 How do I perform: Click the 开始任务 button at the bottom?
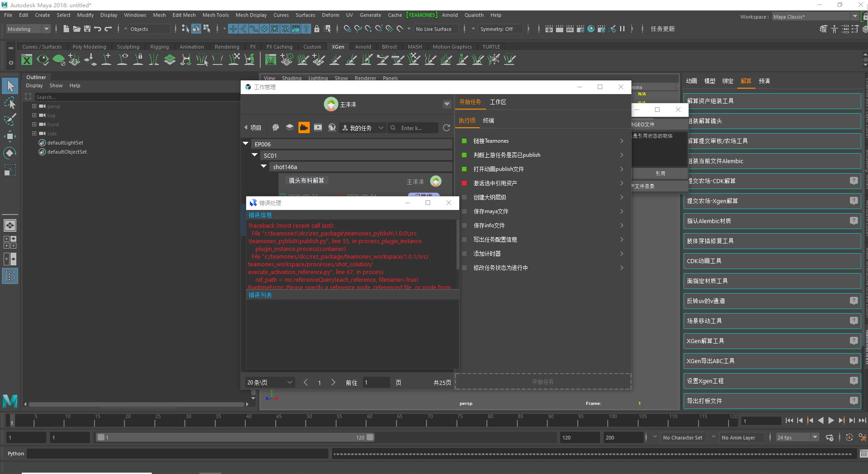tap(543, 382)
